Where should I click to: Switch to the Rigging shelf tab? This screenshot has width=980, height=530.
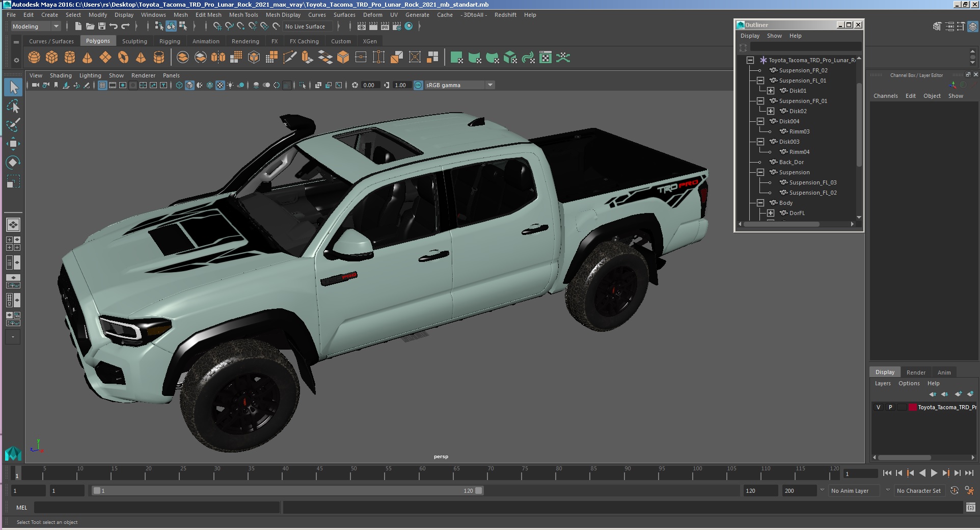170,41
